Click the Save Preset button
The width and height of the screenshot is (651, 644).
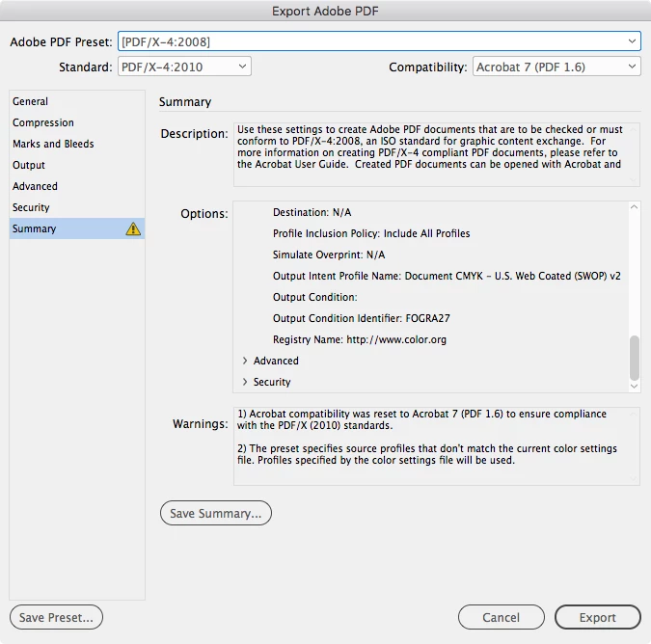(x=56, y=617)
